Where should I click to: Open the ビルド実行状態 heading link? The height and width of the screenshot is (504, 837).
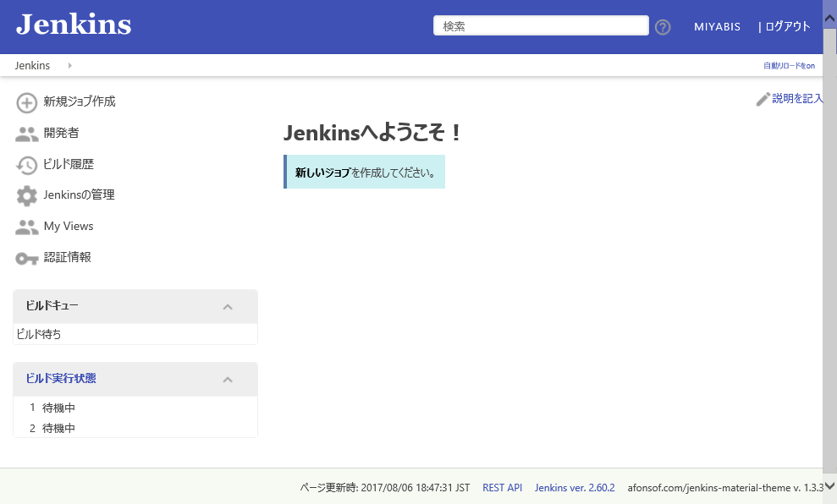pyautogui.click(x=61, y=378)
